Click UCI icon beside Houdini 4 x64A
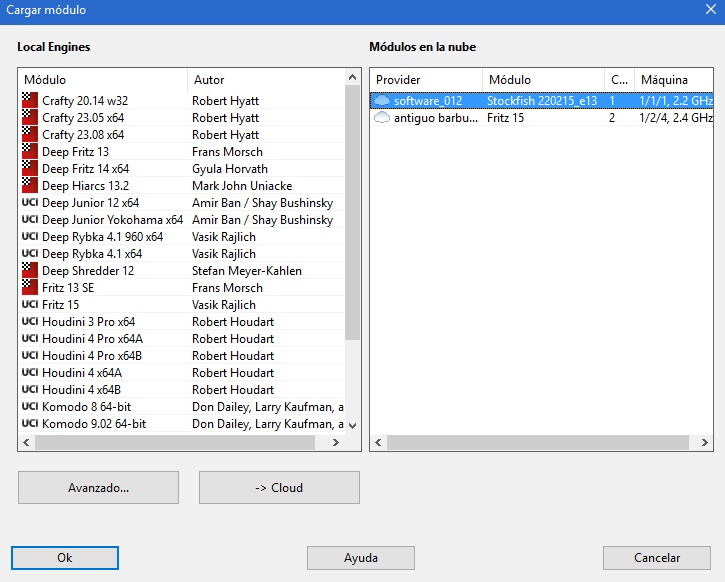 tap(30, 372)
